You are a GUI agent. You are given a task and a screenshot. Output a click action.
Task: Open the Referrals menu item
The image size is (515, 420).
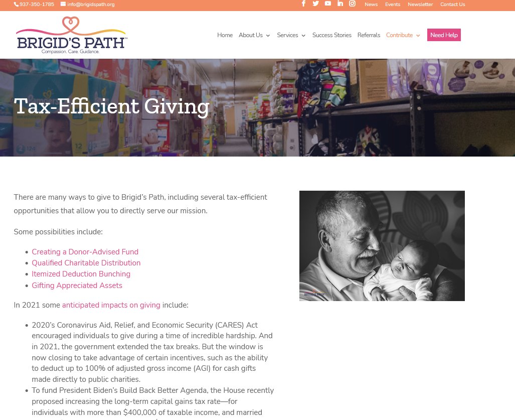pos(369,35)
